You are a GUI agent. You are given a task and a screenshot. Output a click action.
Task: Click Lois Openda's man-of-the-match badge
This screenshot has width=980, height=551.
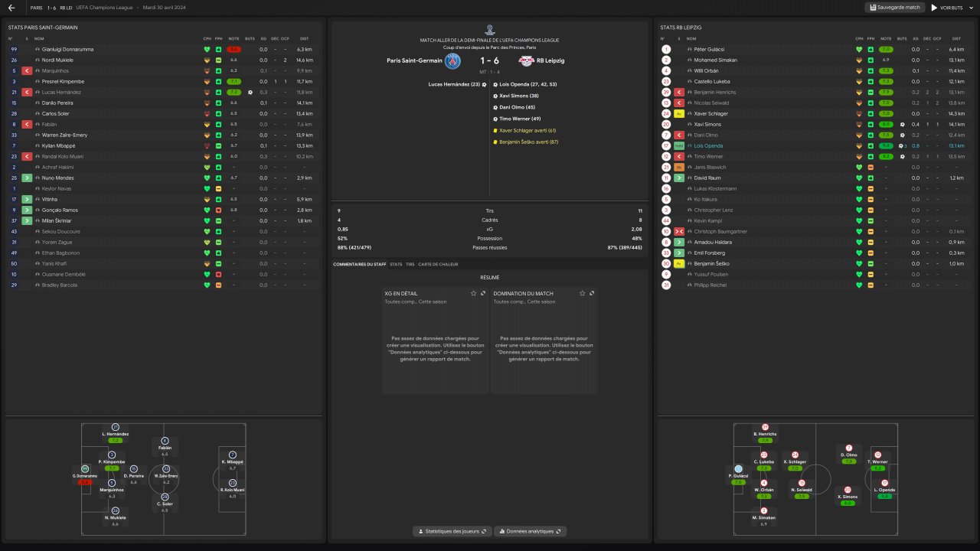click(x=679, y=145)
